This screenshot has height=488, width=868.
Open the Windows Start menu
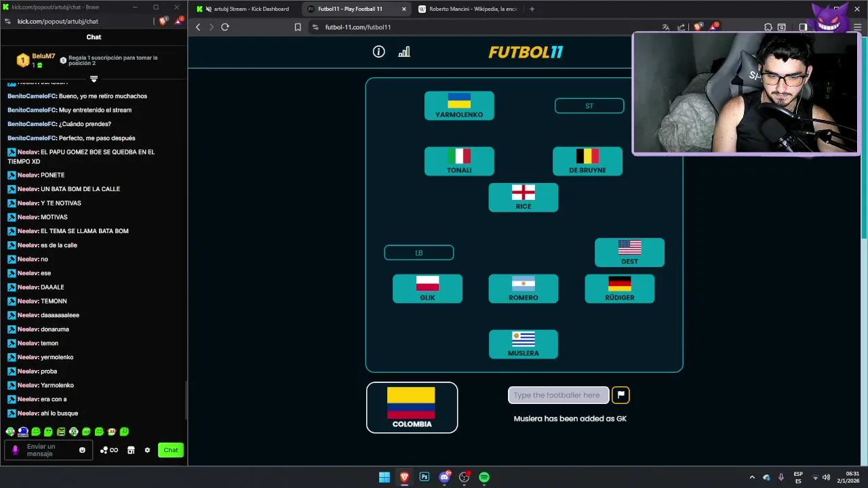384,477
